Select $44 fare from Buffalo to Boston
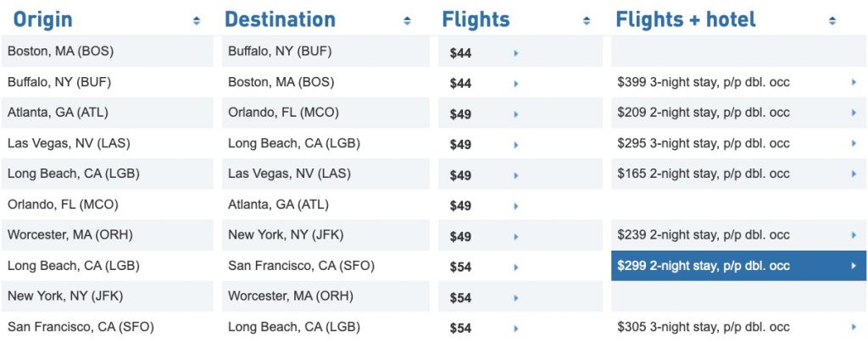The image size is (868, 342). point(461,84)
